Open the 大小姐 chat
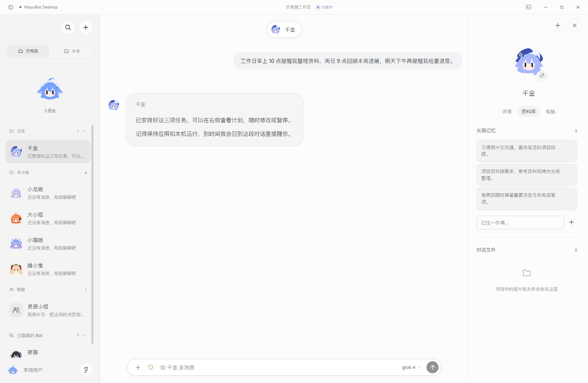Image resolution: width=588 pixels, height=383 pixels. (48, 219)
